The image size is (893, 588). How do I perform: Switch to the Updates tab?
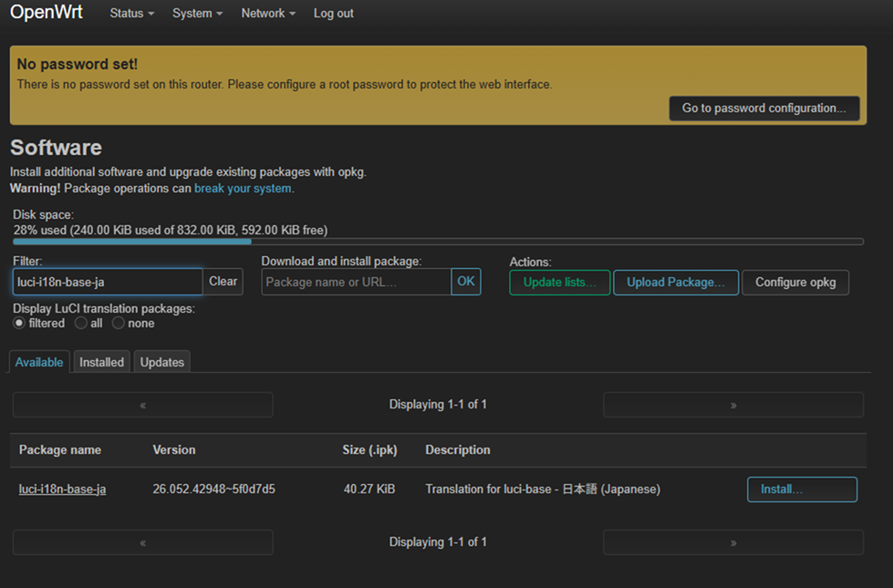[x=161, y=362]
